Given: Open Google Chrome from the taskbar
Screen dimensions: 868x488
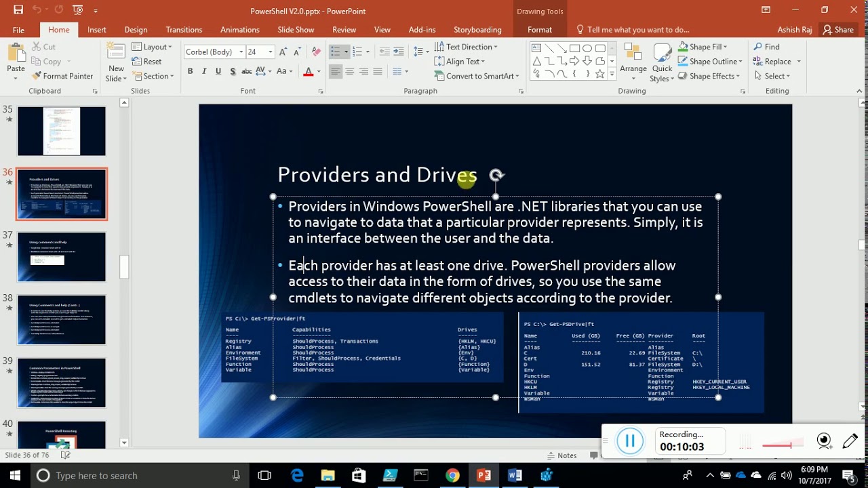Looking at the screenshot, I should click(452, 475).
